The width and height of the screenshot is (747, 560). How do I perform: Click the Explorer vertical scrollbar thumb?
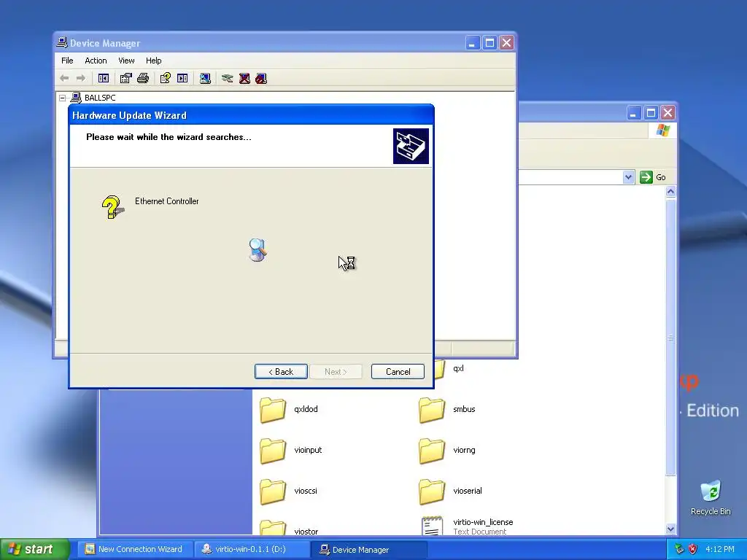click(x=671, y=337)
